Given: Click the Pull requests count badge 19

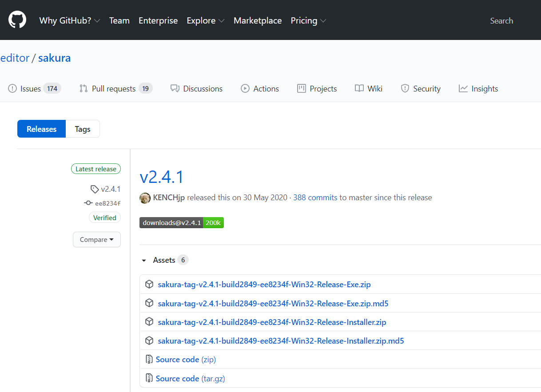Looking at the screenshot, I should [x=146, y=88].
